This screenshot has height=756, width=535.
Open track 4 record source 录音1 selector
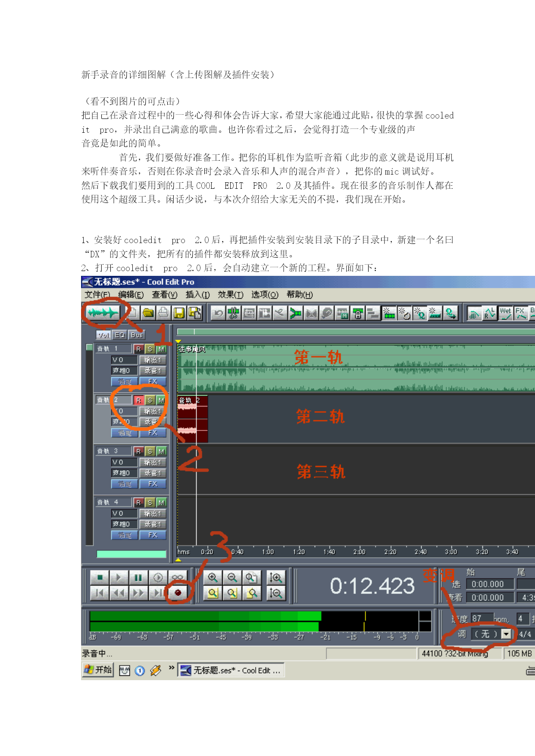click(153, 524)
